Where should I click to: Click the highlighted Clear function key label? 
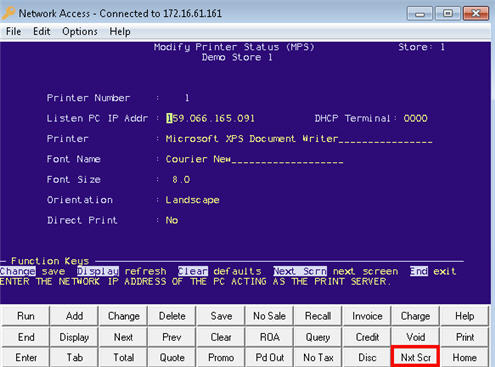[x=193, y=271]
